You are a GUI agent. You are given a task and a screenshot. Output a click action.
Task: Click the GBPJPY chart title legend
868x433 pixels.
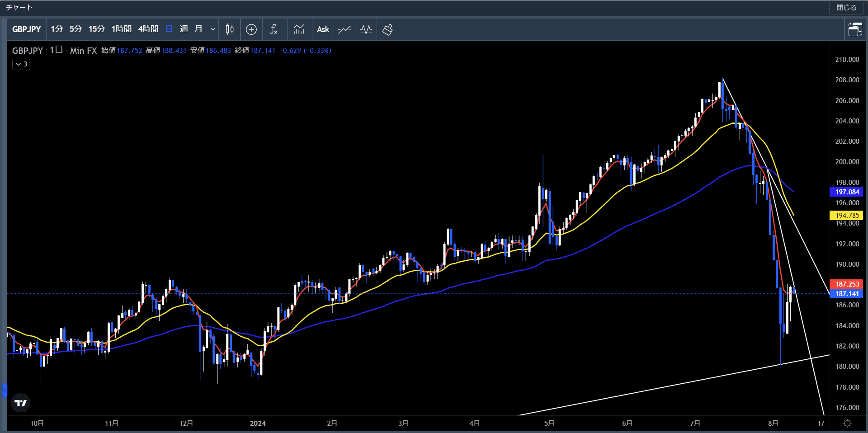(27, 51)
